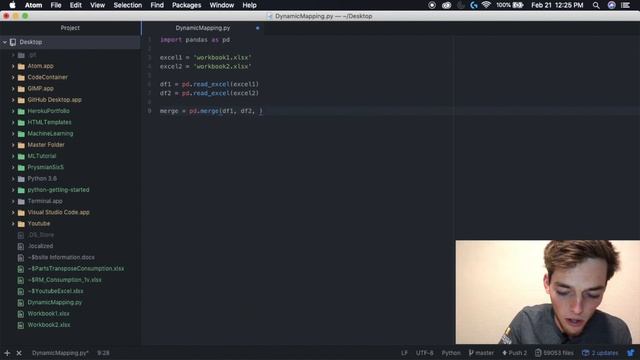Select the Project panel header
640x360 pixels.
70,28
